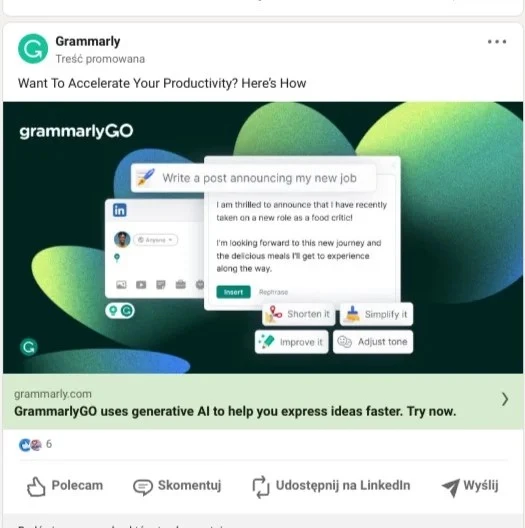
Task: Click the green Insert button in ad
Action: click(233, 292)
